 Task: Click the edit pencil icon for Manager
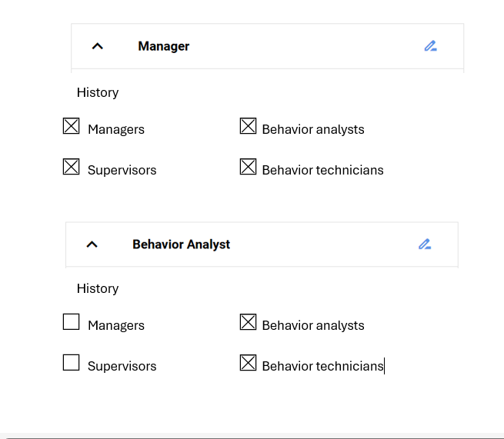[430, 46]
